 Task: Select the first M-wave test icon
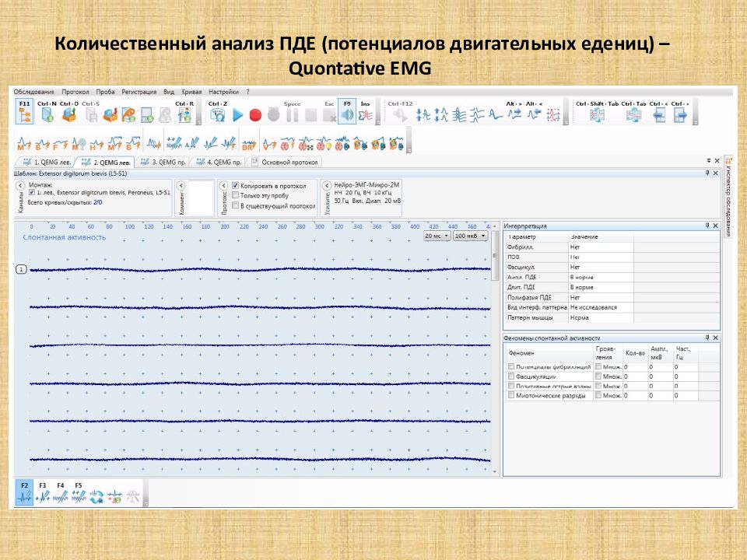24,143
